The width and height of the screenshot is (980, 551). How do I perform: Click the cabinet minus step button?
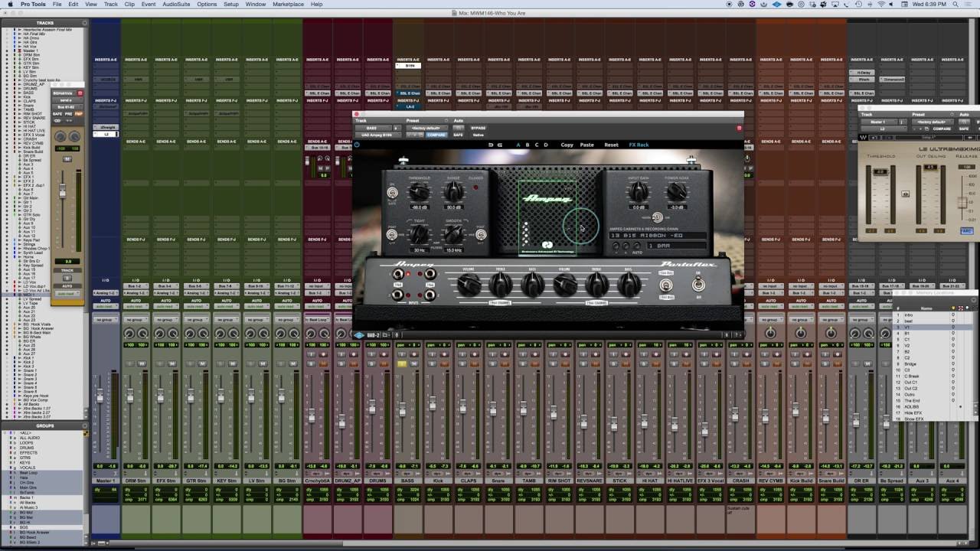click(616, 246)
